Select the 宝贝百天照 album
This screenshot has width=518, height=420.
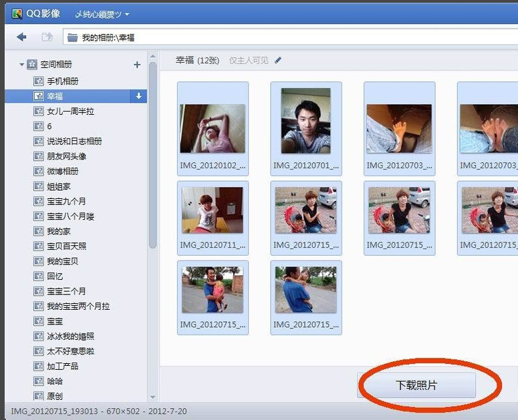pos(66,246)
